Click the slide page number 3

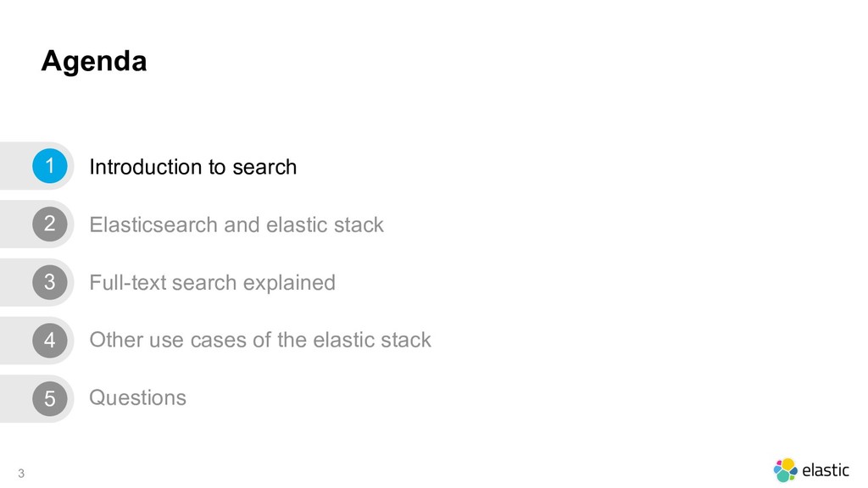(21, 473)
